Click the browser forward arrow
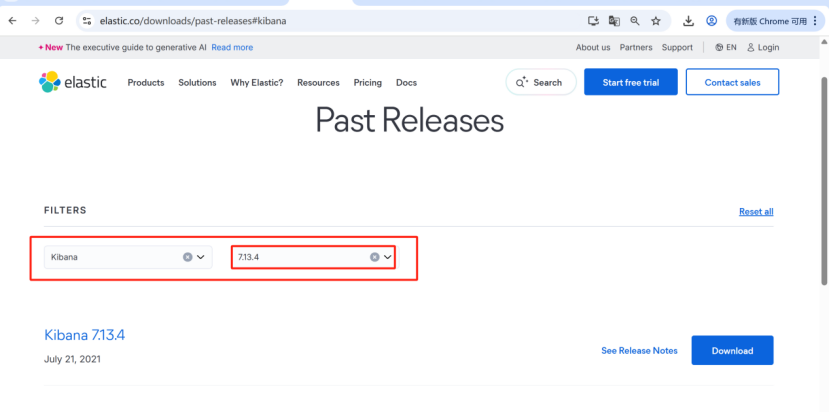830x413 pixels. click(35, 21)
